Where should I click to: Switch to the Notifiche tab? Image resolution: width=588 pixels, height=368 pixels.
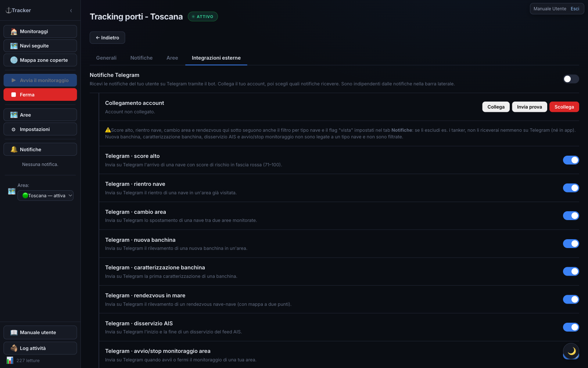(x=141, y=58)
